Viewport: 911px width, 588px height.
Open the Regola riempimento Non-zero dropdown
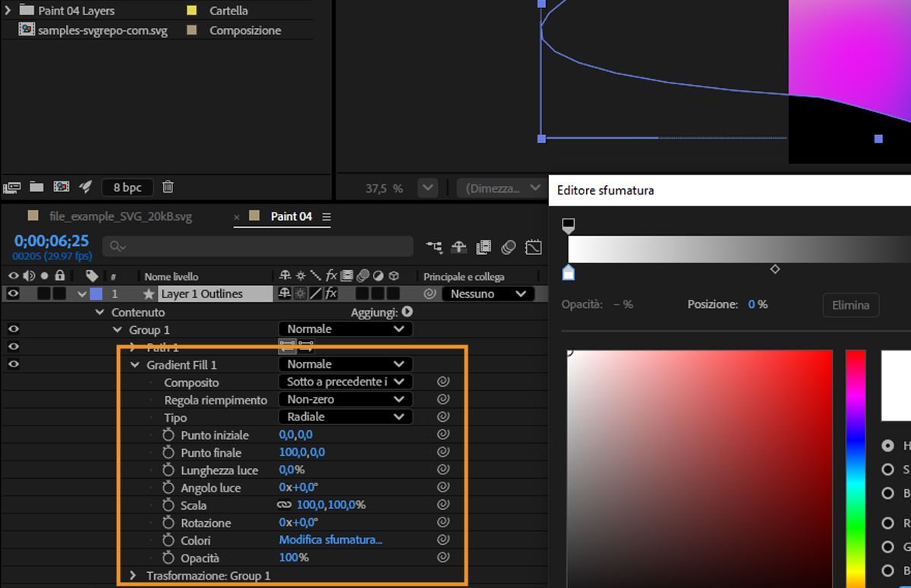345,399
